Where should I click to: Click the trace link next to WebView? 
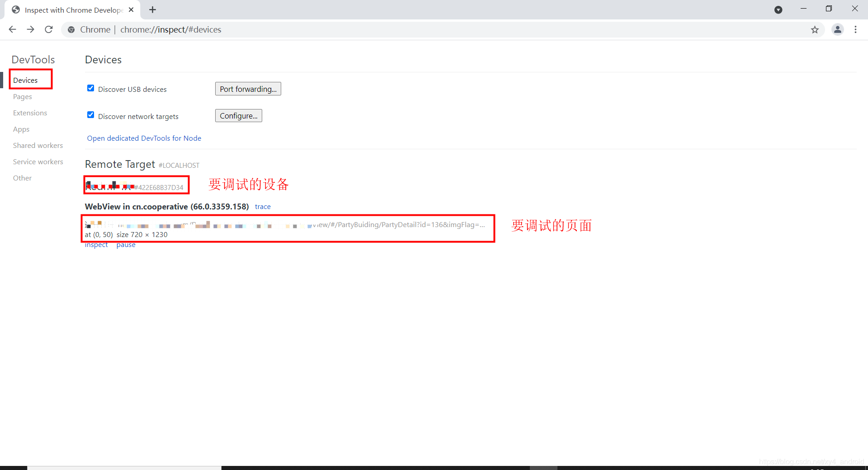263,206
